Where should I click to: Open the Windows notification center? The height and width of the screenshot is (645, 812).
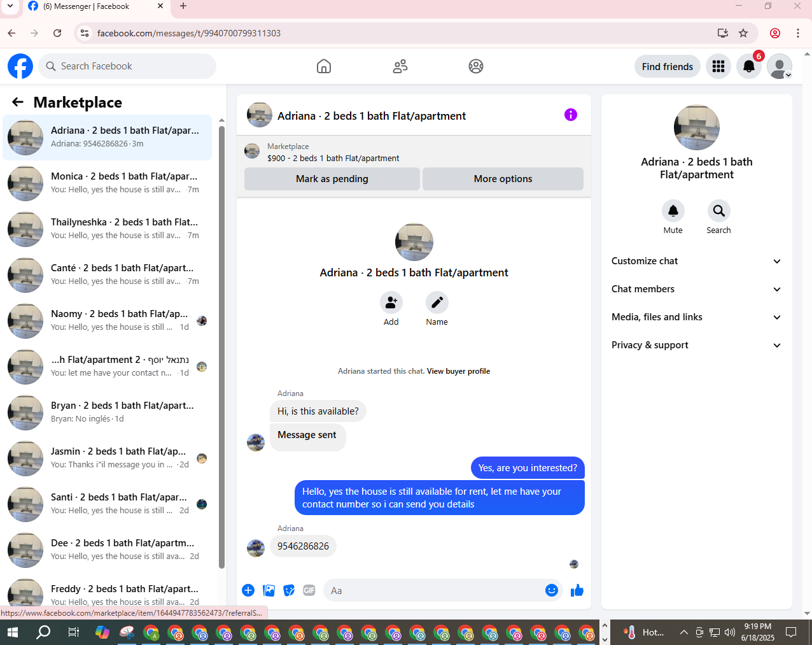pos(791,632)
